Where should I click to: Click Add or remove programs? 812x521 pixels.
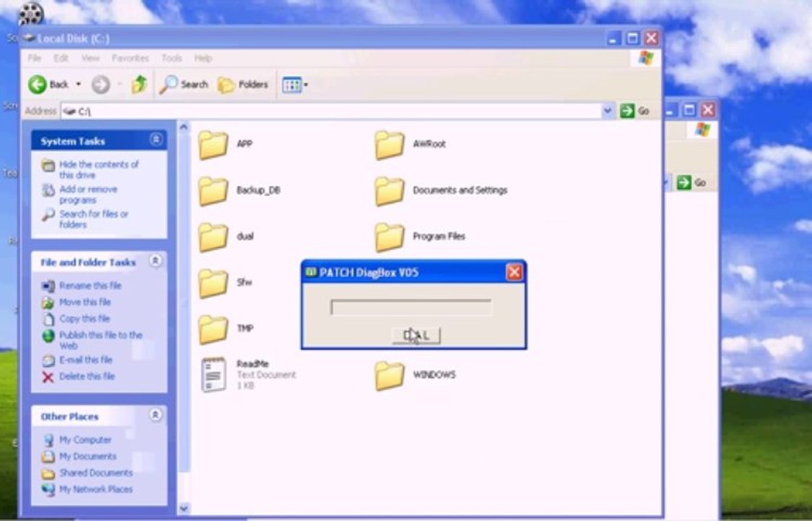point(88,195)
